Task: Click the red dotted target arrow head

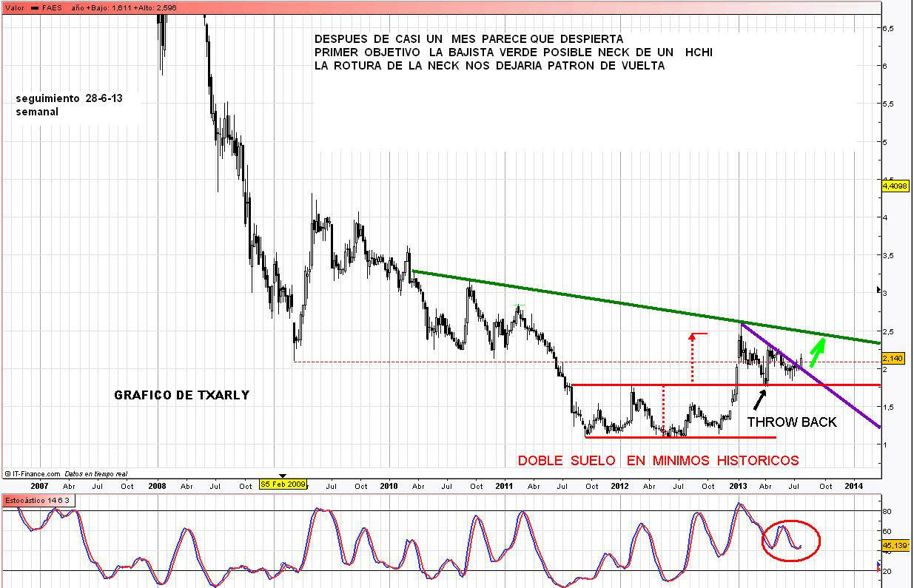Action: coord(692,337)
